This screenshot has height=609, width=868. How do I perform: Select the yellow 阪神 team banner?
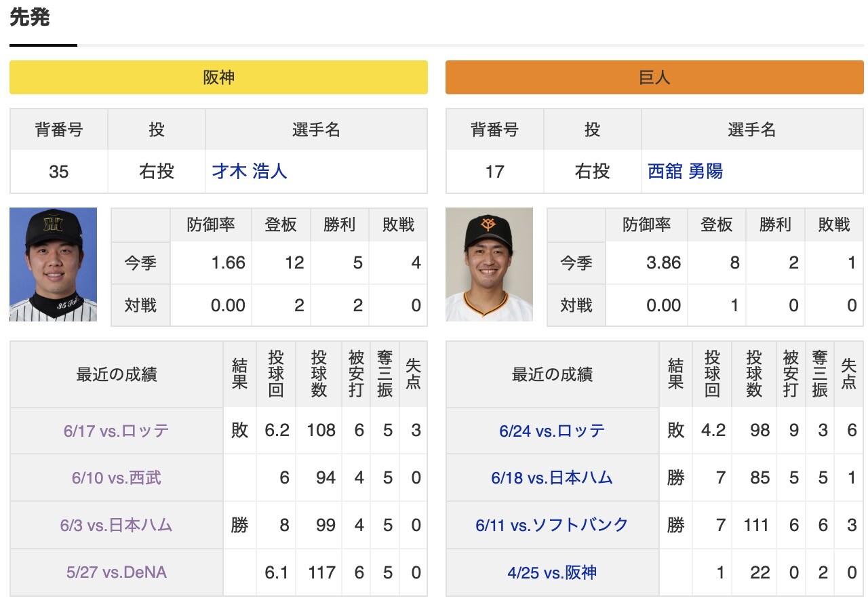coord(217,77)
